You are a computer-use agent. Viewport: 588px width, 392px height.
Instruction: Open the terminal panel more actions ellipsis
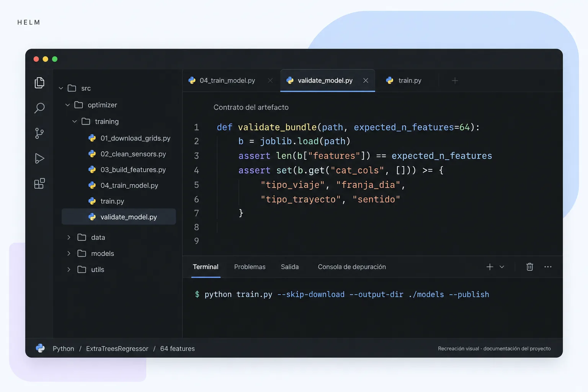pos(548,267)
